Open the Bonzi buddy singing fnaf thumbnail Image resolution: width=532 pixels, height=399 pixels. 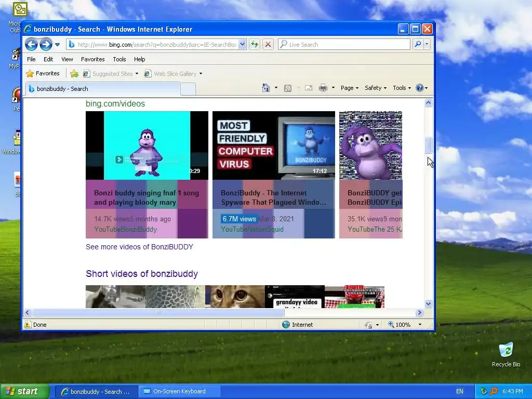(147, 145)
